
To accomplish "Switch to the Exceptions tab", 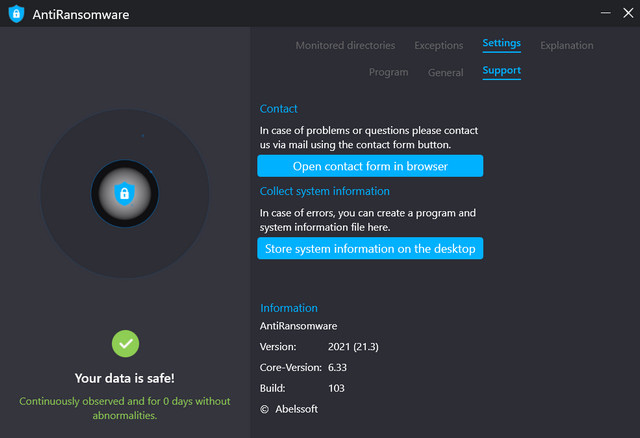I will click(439, 45).
